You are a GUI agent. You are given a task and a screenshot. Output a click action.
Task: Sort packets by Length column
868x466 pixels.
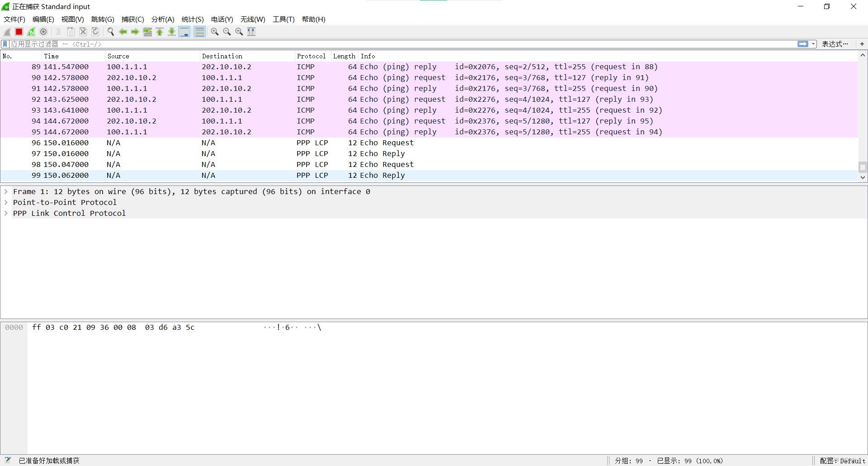pyautogui.click(x=344, y=56)
